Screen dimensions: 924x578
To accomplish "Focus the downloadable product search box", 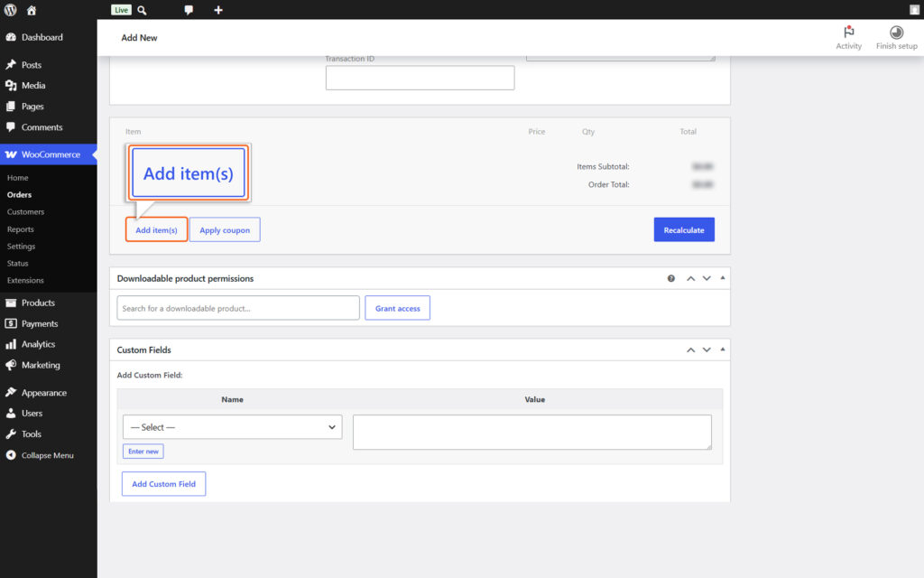I will point(238,308).
